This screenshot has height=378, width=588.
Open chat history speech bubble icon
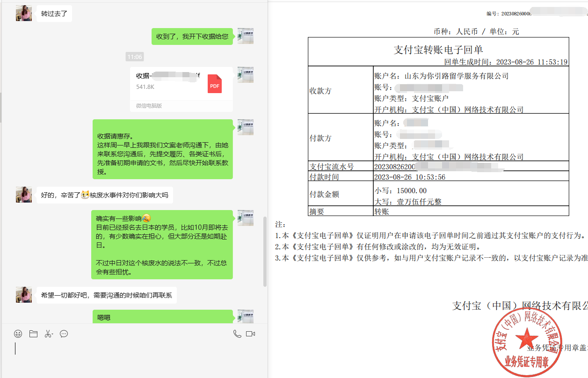click(x=64, y=334)
